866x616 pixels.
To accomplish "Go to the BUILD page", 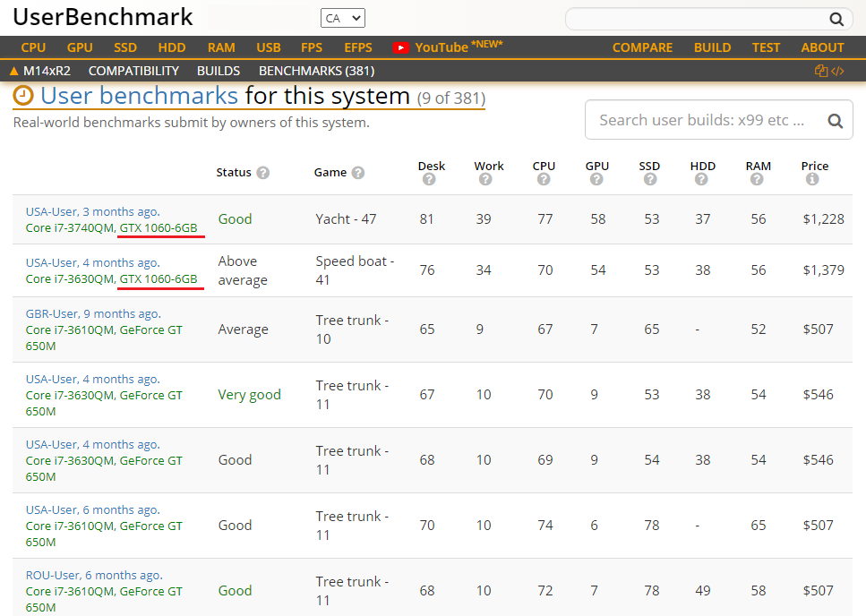I will point(713,48).
